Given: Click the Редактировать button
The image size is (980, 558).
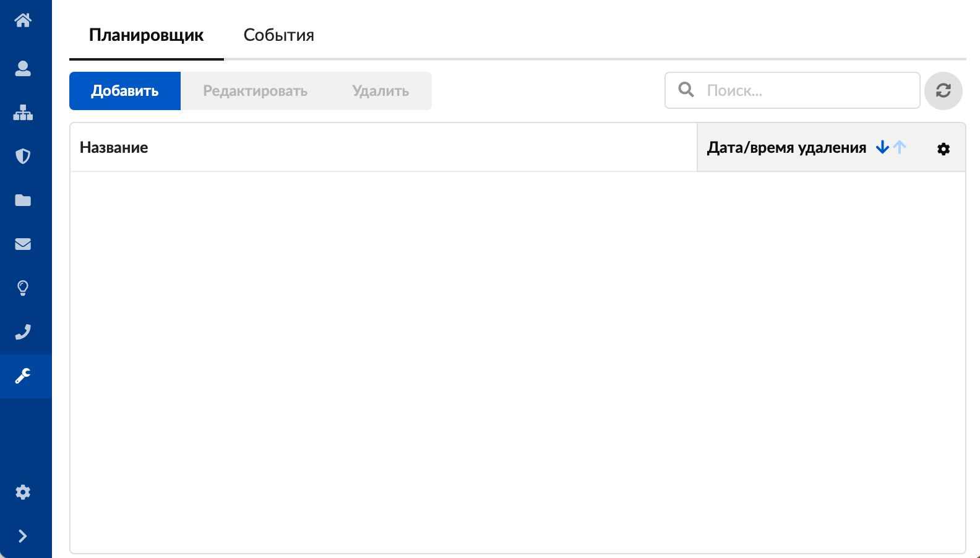Looking at the screenshot, I should pyautogui.click(x=255, y=91).
